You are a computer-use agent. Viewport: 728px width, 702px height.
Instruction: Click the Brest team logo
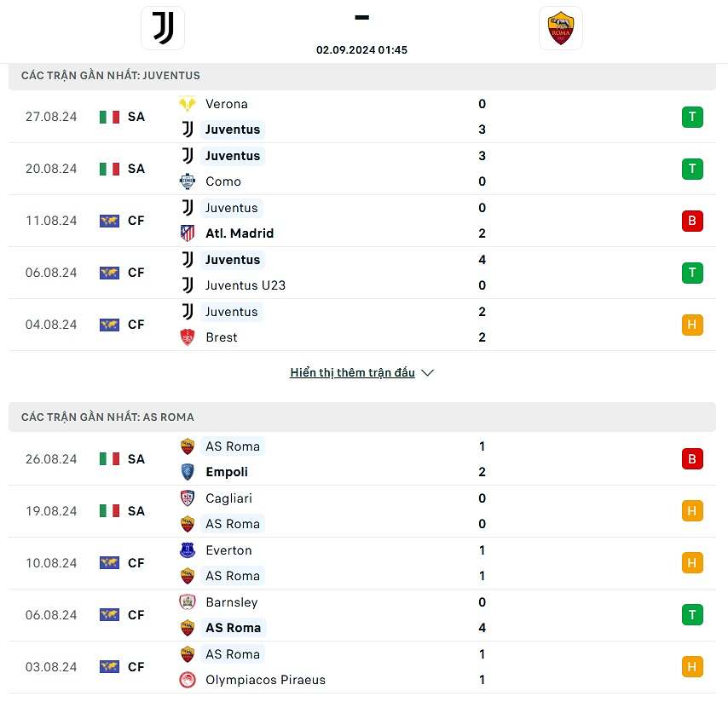[188, 337]
